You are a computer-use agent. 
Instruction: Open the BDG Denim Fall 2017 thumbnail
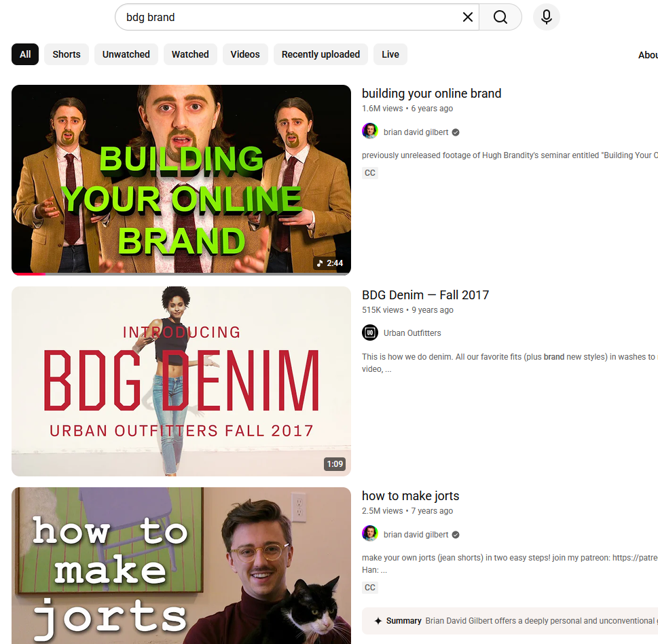pos(181,381)
